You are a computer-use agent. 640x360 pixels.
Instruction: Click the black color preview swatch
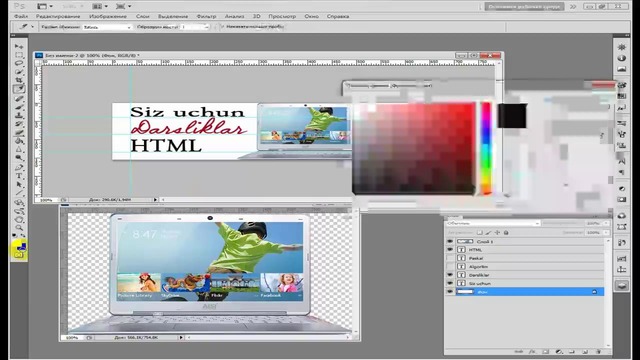point(512,116)
